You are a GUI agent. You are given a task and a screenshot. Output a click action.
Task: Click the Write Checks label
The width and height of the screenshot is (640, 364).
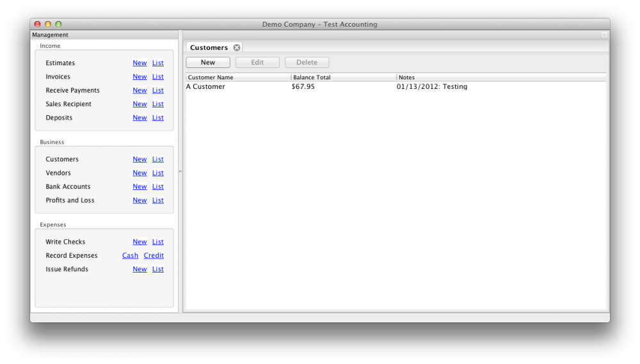tap(65, 242)
